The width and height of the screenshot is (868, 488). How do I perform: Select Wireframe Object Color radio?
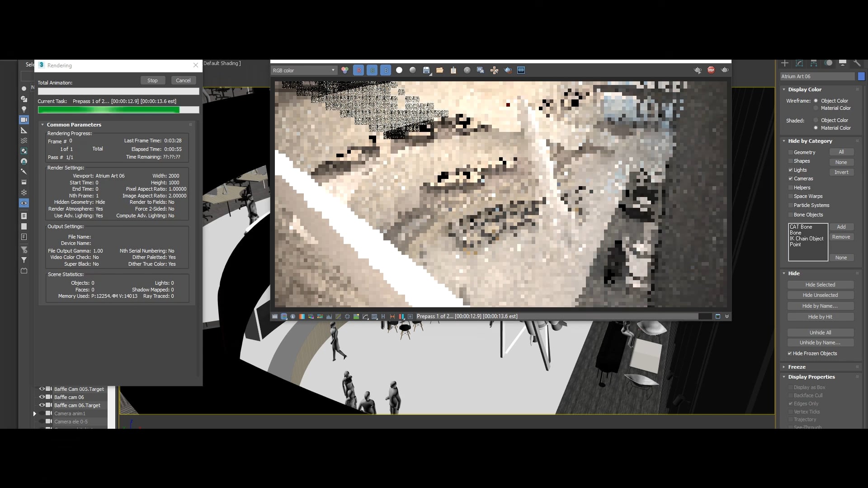(816, 101)
